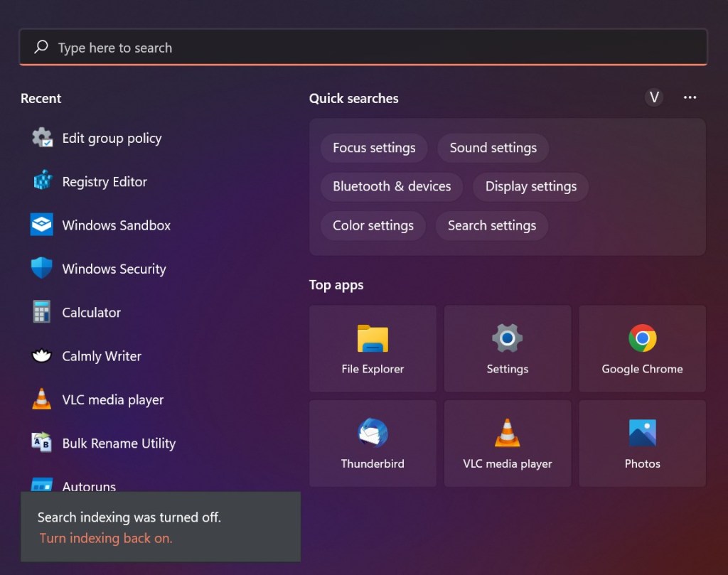Open Windows Sandbox recent item
Screen dimensions: 728x575
point(116,225)
